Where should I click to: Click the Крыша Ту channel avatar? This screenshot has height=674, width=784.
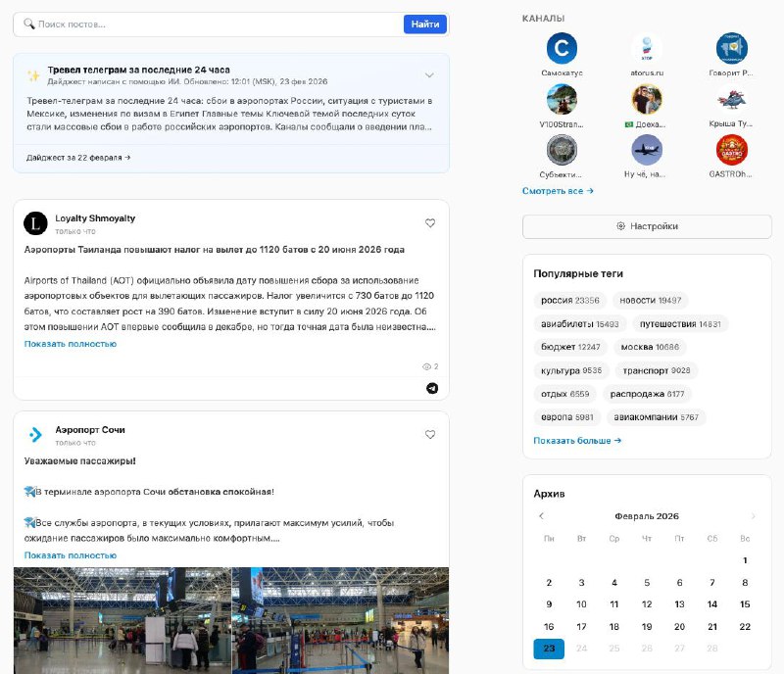coord(731,99)
